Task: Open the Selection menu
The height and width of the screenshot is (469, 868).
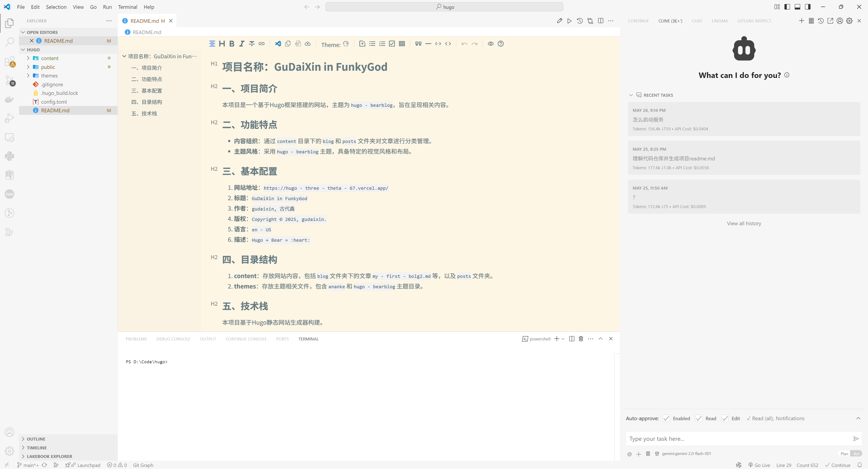Action: coord(56,7)
